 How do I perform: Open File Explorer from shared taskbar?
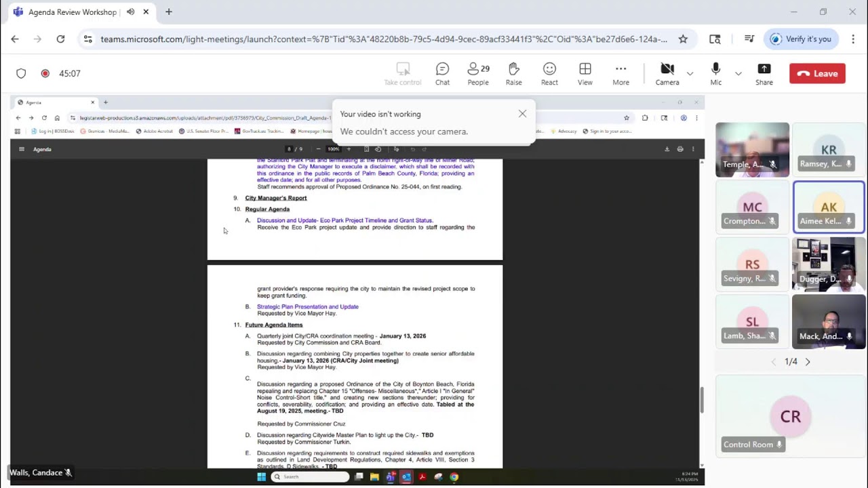[x=374, y=476]
